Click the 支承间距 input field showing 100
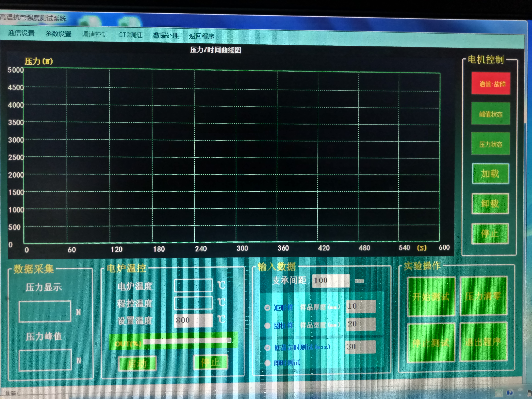The image size is (532, 399). click(331, 281)
